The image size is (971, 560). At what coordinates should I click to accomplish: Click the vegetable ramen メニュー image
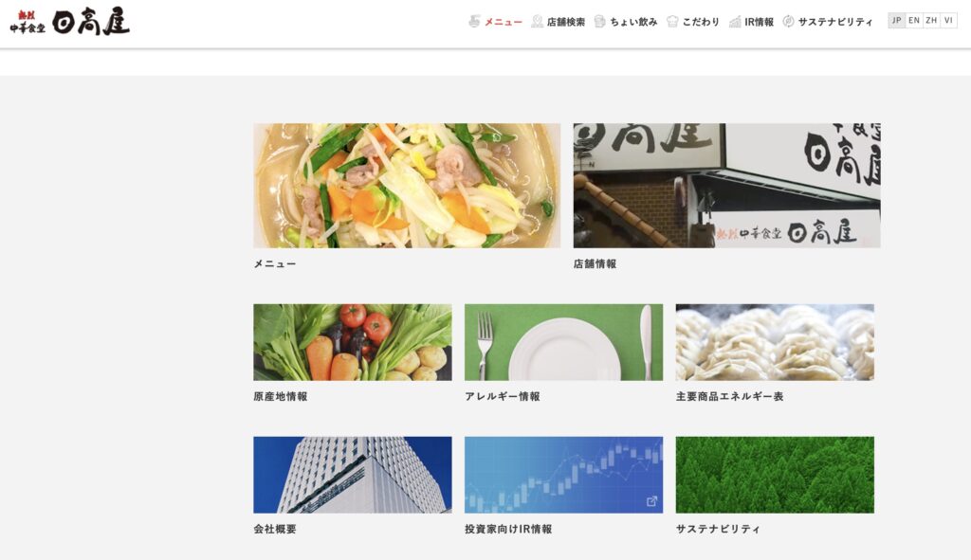pyautogui.click(x=407, y=186)
